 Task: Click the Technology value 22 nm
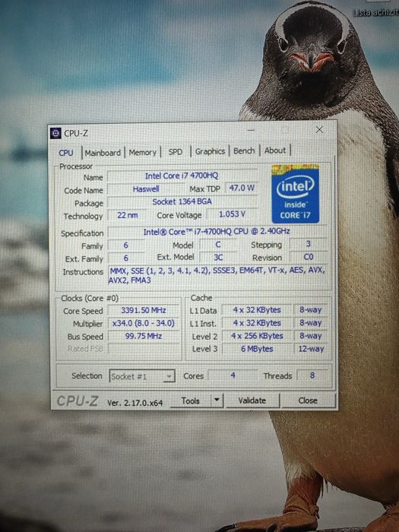(x=127, y=215)
